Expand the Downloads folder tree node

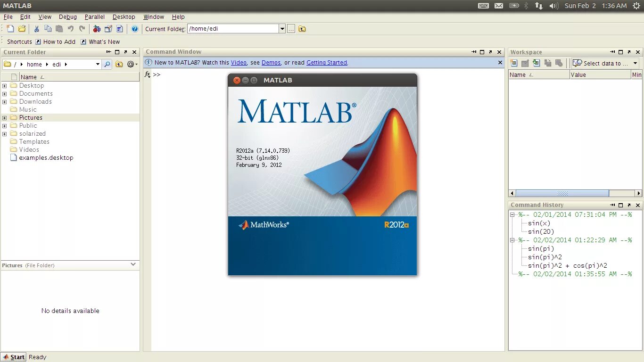5,102
